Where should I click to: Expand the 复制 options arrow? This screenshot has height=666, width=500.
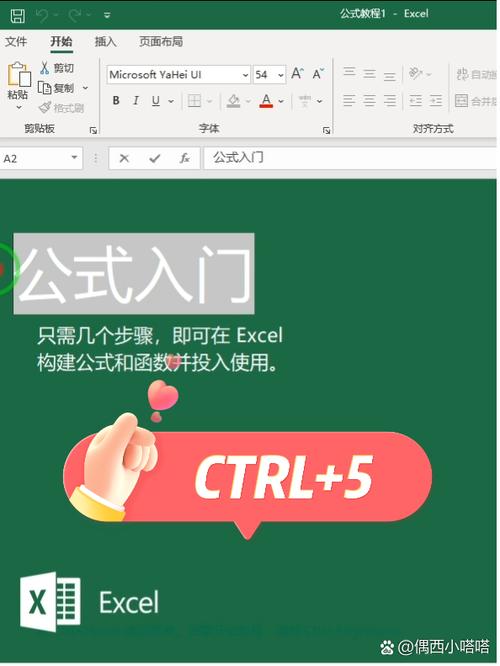[85, 88]
